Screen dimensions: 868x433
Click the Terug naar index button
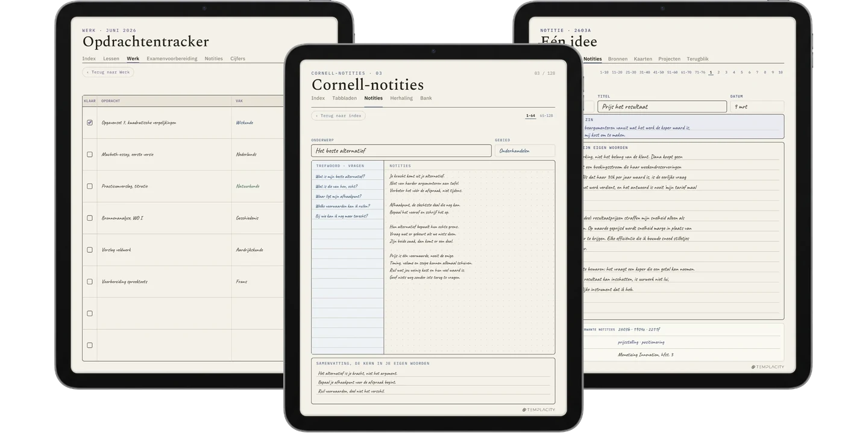(338, 116)
